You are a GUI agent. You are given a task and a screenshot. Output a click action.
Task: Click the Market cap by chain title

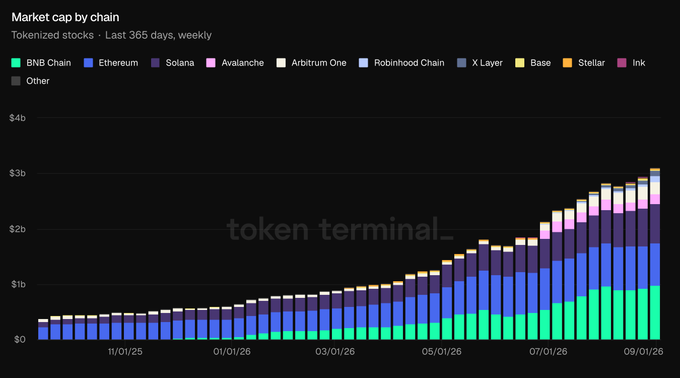coord(65,17)
